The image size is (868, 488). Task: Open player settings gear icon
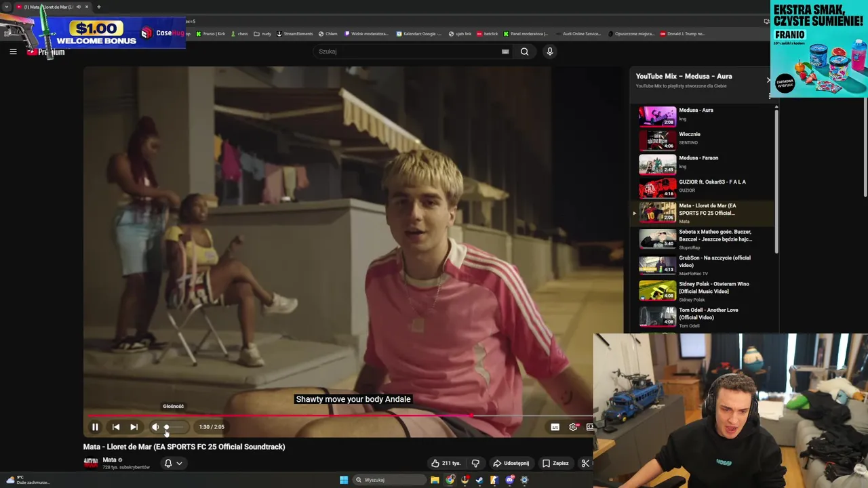pos(573,427)
